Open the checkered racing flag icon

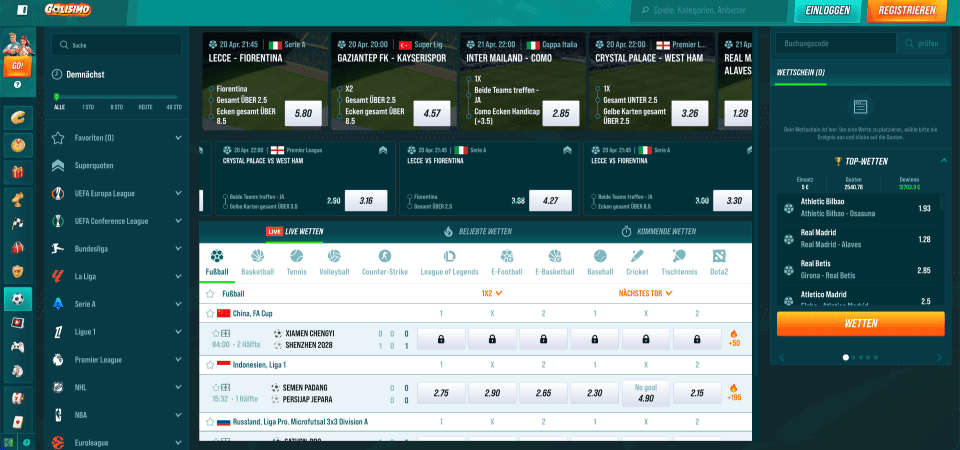click(18, 223)
